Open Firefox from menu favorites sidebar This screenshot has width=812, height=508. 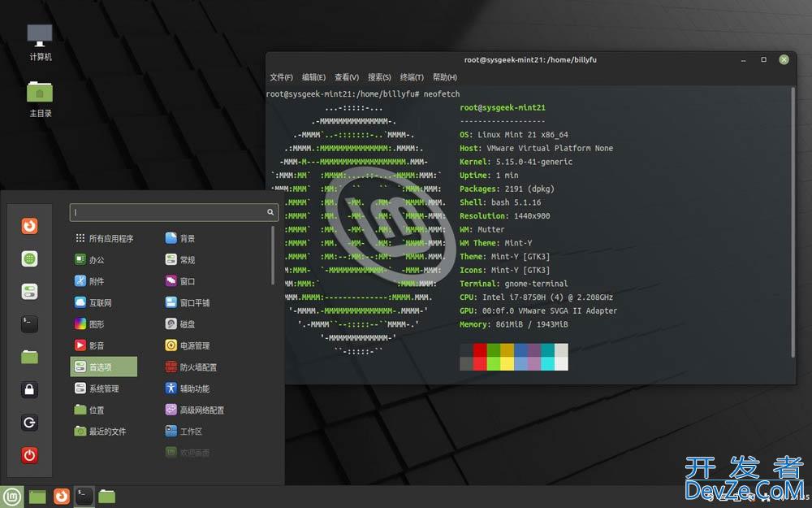click(x=29, y=226)
